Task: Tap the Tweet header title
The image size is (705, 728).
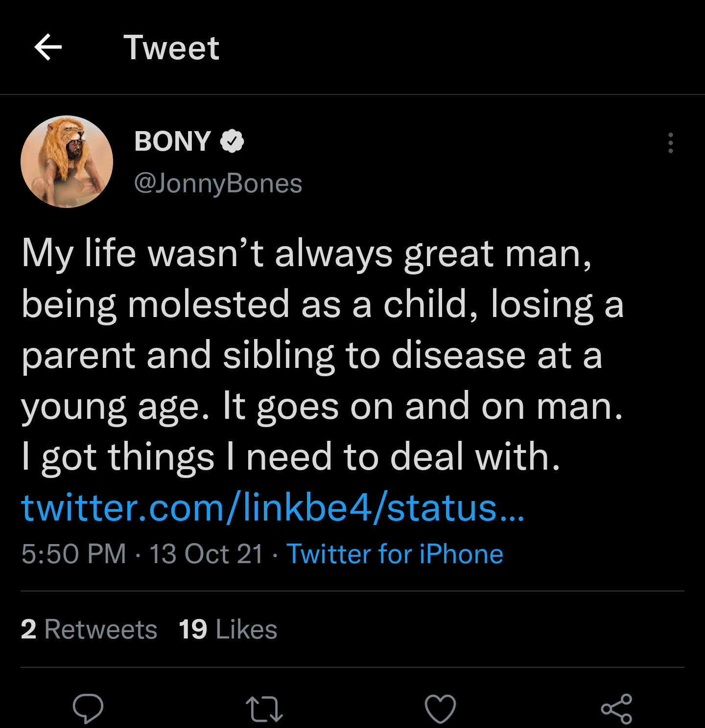Action: pyautogui.click(x=171, y=48)
